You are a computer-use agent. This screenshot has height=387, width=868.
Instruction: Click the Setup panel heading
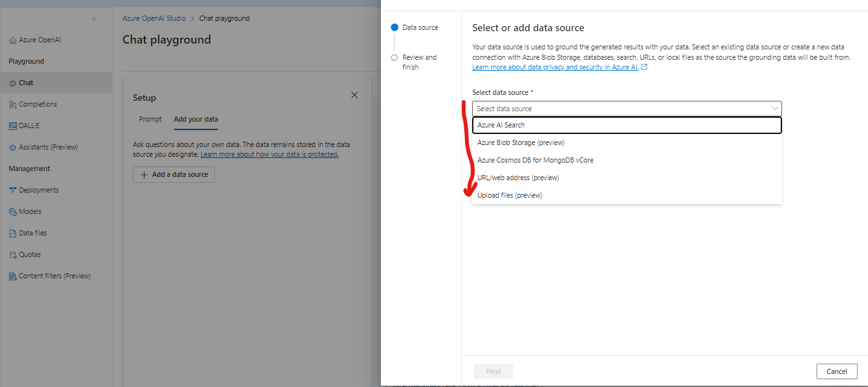click(x=145, y=98)
